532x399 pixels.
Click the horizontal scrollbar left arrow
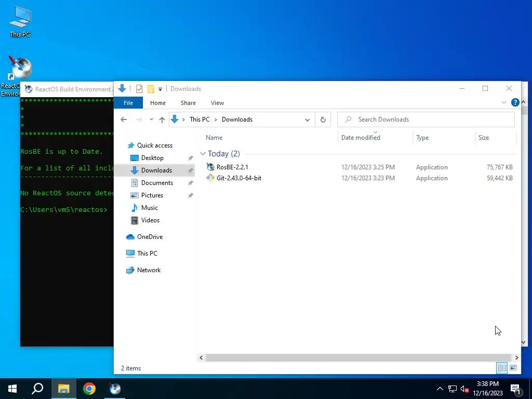coord(201,357)
